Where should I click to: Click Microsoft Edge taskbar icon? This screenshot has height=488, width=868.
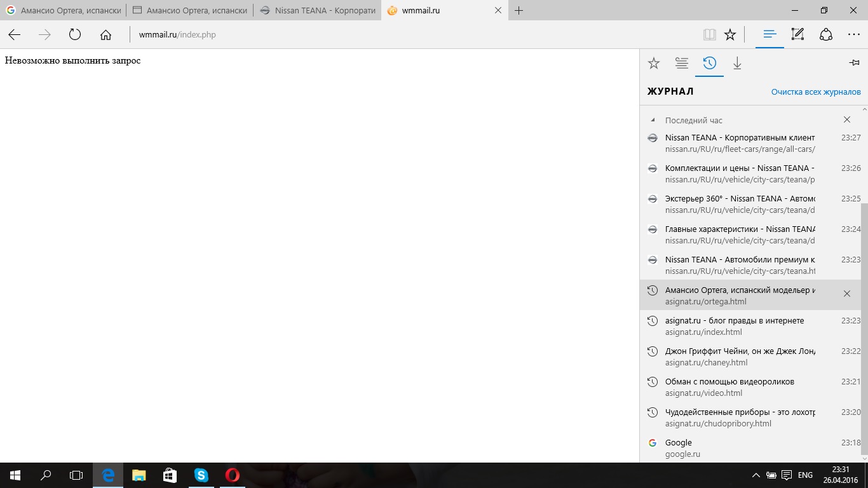(108, 475)
